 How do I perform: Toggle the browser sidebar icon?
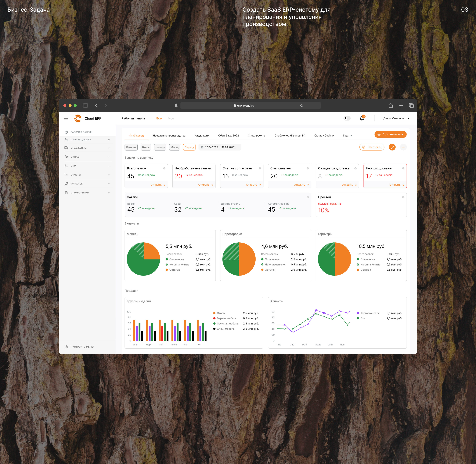coord(85,106)
